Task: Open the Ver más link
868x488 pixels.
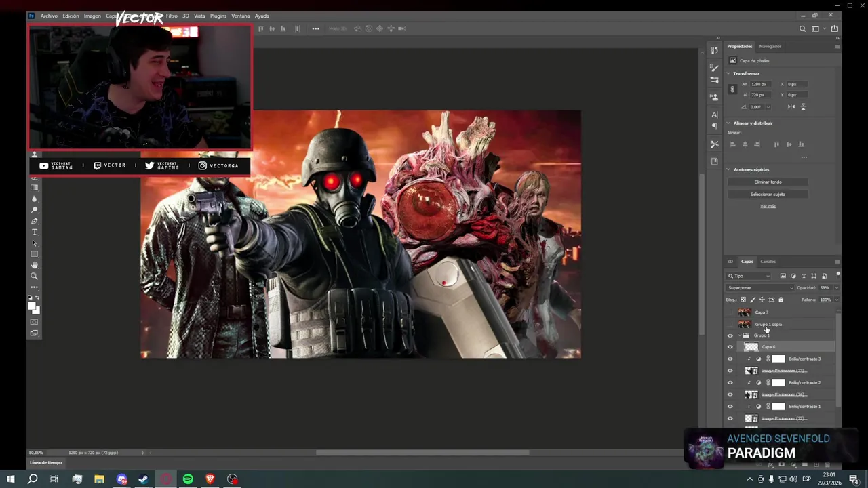Action: 768,206
